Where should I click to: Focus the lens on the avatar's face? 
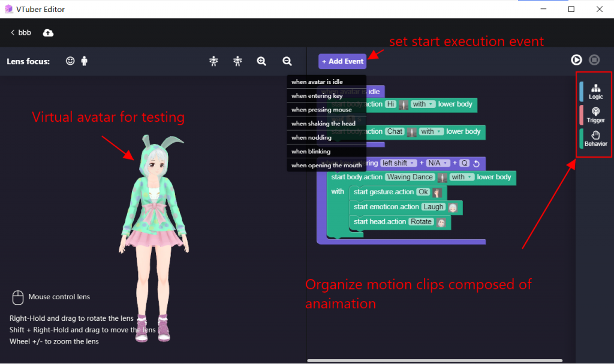tap(70, 61)
